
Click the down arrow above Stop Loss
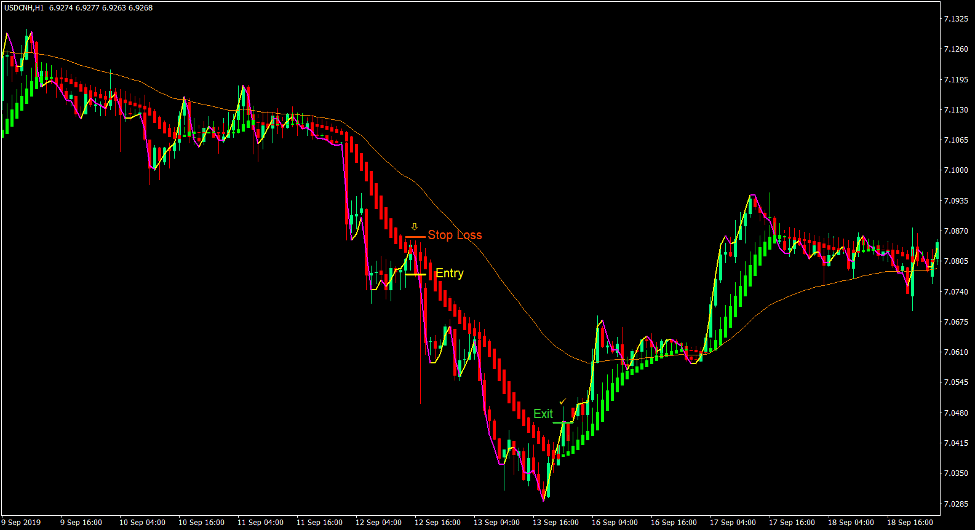pos(415,226)
